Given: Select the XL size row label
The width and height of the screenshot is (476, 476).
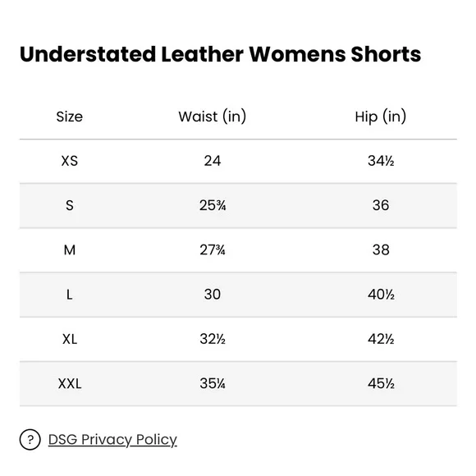Looking at the screenshot, I should pos(70,339).
